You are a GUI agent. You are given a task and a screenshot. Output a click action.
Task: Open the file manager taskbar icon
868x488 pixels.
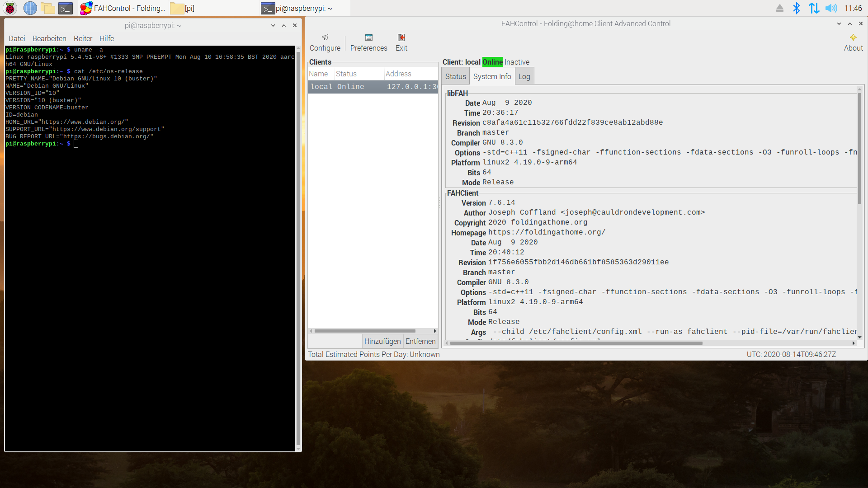click(x=47, y=8)
